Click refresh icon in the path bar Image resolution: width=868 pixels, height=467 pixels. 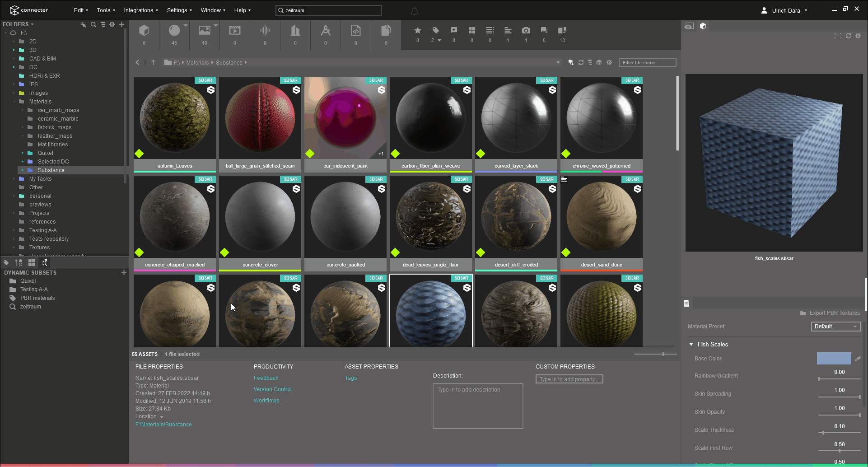tap(581, 62)
